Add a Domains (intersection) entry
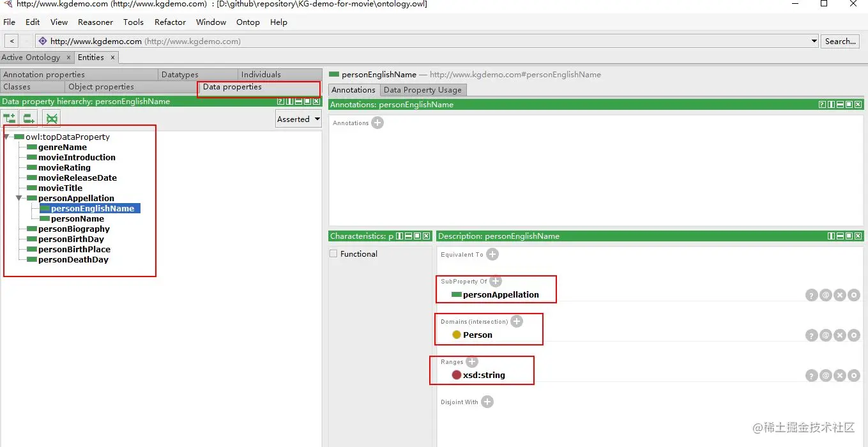868x447 pixels. click(517, 321)
